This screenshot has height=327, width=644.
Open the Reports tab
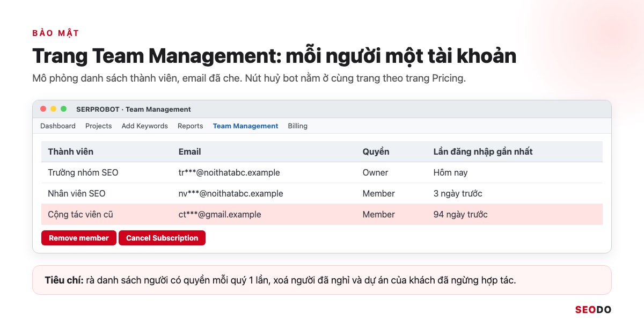(x=191, y=126)
